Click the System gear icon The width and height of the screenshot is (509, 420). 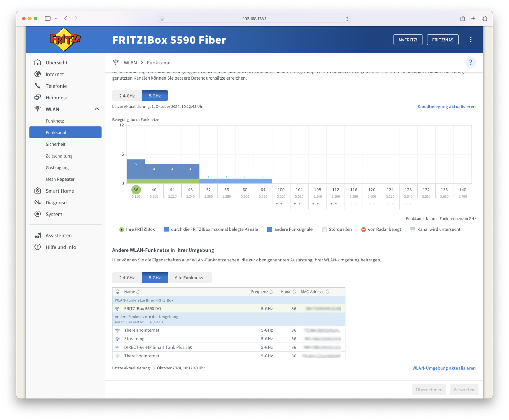pyautogui.click(x=38, y=214)
